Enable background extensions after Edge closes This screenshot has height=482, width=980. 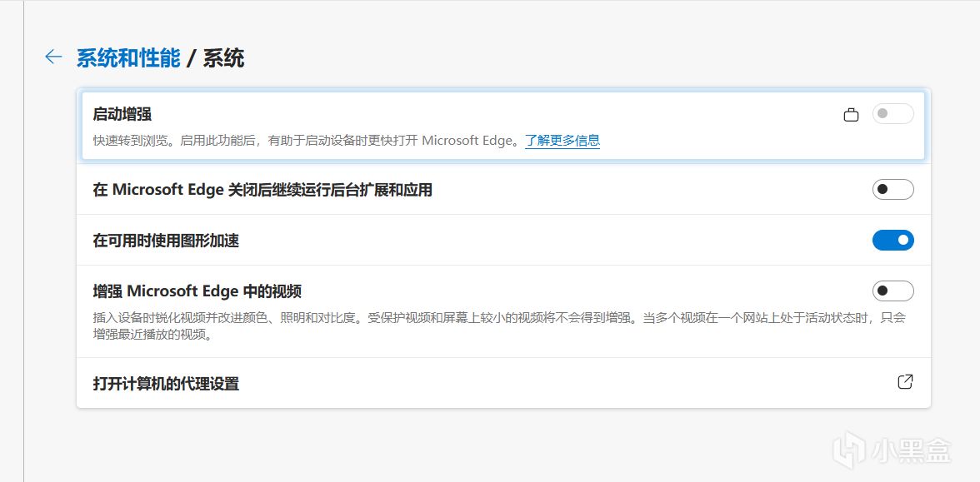pyautogui.click(x=893, y=189)
